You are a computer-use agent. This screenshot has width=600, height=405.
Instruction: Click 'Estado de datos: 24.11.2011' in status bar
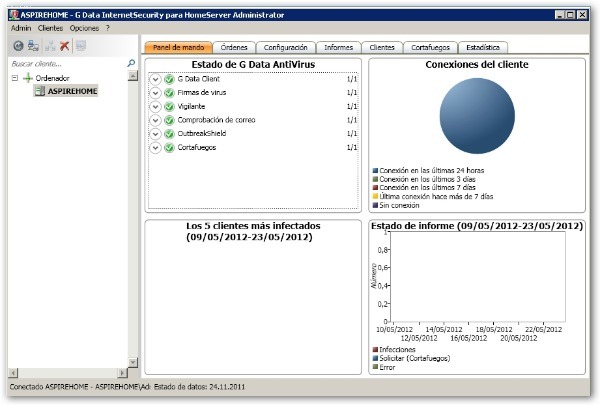[x=199, y=387]
